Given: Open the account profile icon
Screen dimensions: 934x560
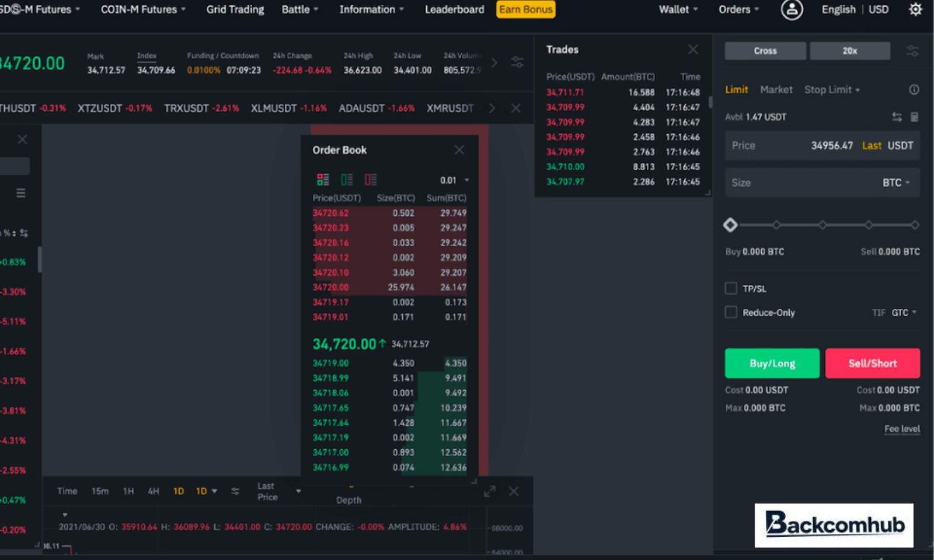Looking at the screenshot, I should 791,9.
